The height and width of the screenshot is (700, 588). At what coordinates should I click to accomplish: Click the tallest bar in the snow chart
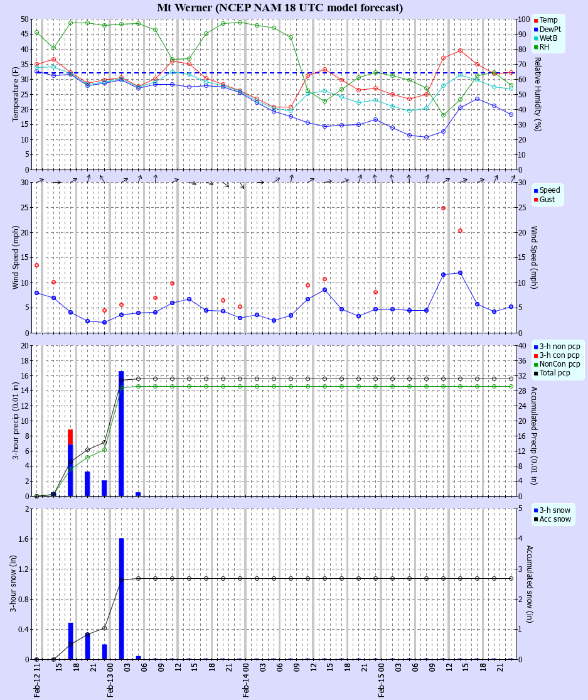(x=121, y=596)
